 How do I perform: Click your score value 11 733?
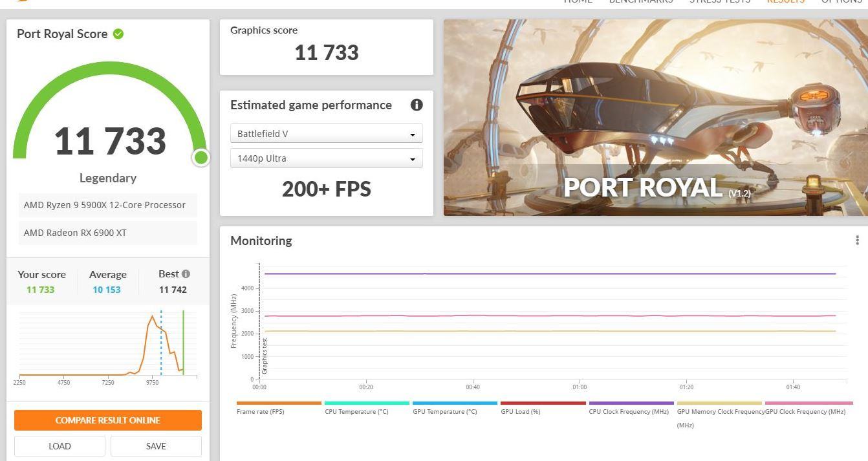pos(41,290)
